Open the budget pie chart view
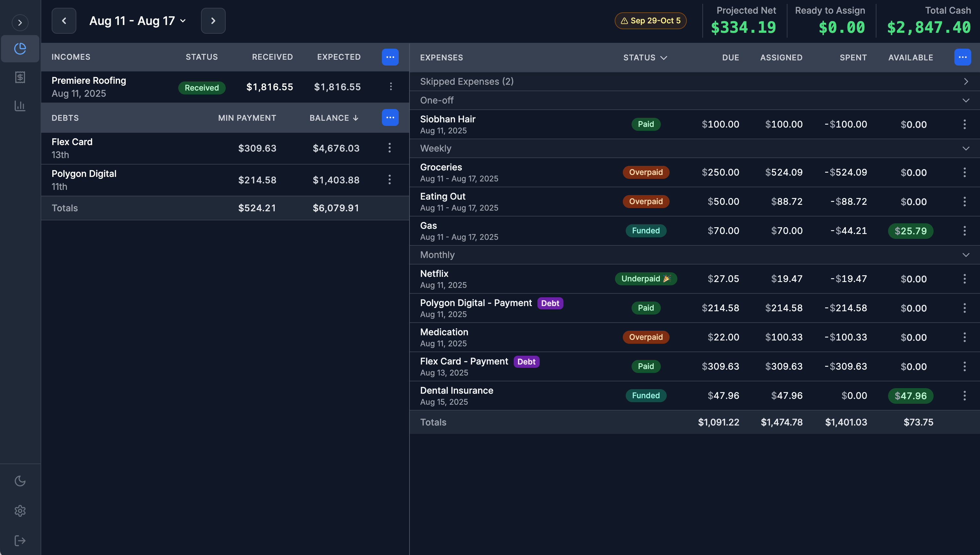This screenshot has width=980, height=555. tap(20, 48)
